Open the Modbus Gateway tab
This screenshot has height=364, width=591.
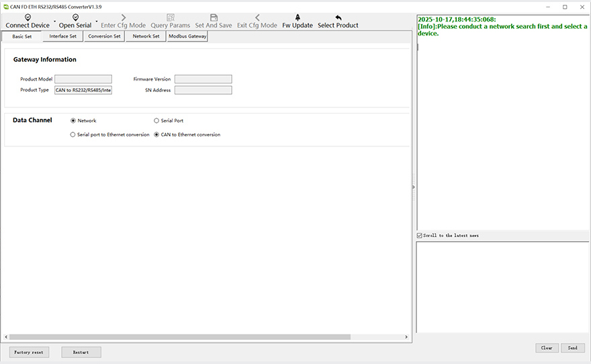coord(187,36)
